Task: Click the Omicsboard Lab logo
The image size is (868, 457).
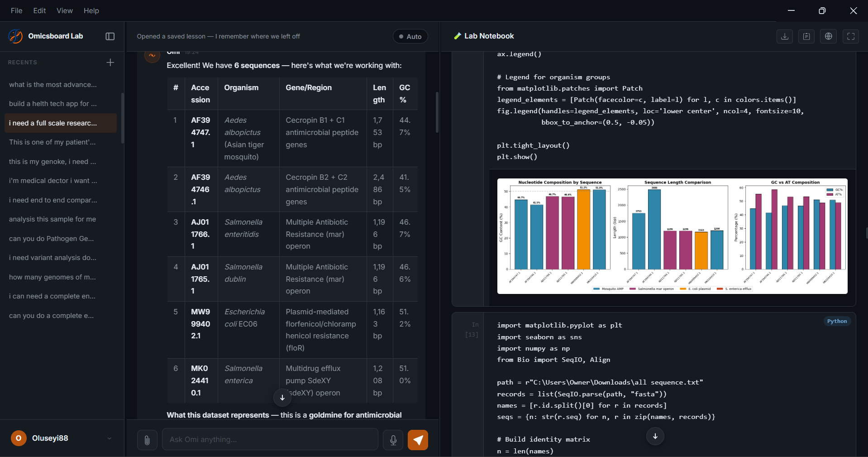Action: pyautogui.click(x=16, y=36)
